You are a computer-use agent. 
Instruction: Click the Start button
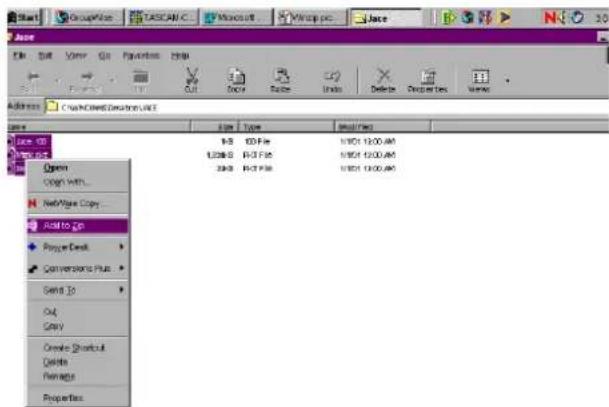(24, 17)
